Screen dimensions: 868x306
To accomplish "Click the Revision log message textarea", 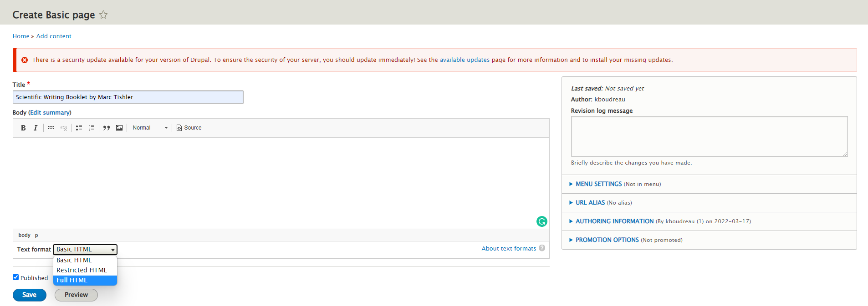I will [x=709, y=136].
